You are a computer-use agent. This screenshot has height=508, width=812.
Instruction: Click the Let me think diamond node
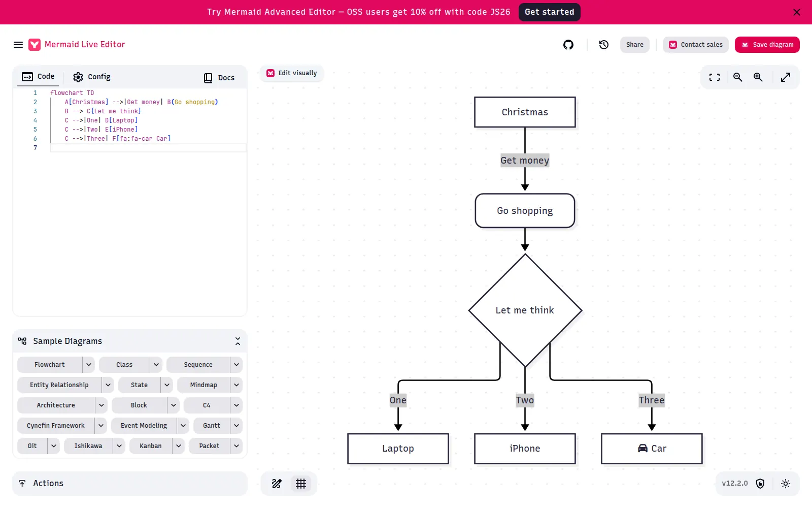click(x=525, y=310)
